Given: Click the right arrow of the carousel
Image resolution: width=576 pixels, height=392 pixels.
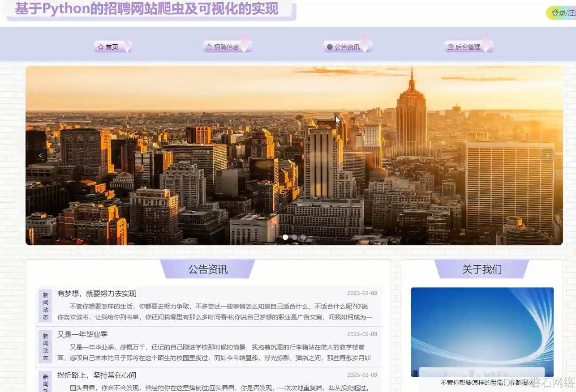Looking at the screenshot, I should click(x=547, y=155).
